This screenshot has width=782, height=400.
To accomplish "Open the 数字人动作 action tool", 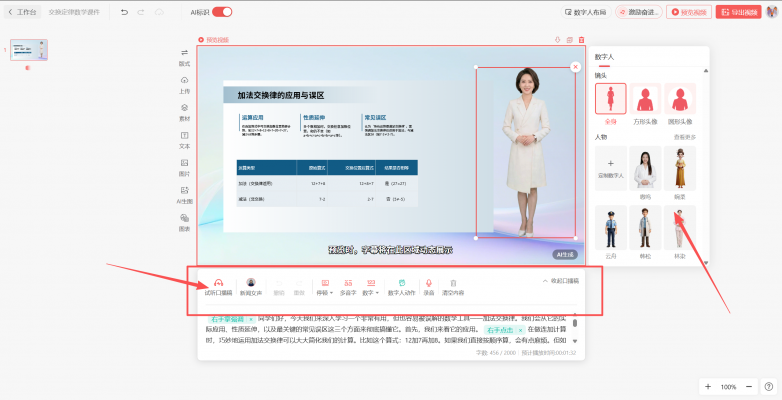I will click(401, 287).
